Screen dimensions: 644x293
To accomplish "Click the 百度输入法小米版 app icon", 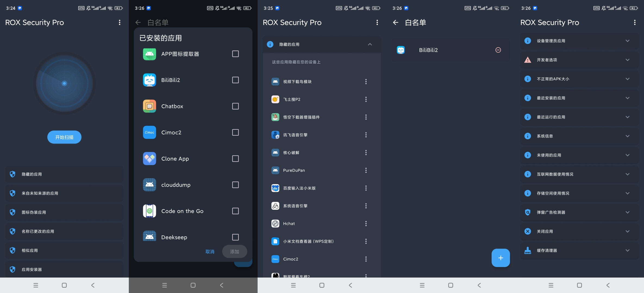I will click(275, 188).
